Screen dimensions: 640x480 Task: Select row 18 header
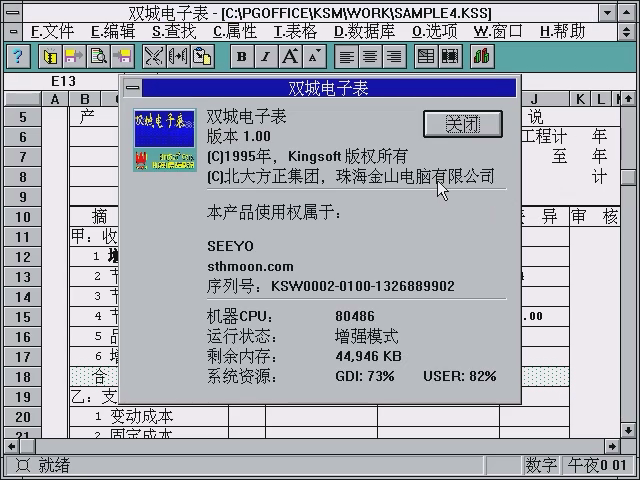[23, 377]
